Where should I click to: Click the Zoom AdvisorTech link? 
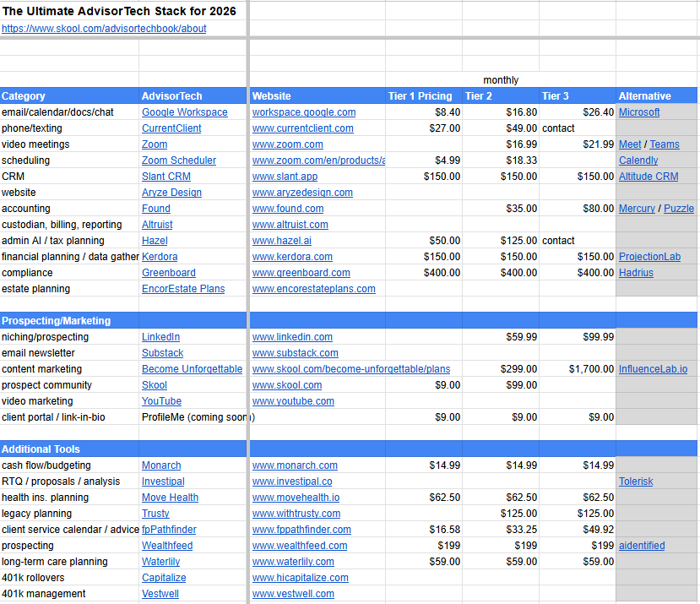tap(155, 144)
